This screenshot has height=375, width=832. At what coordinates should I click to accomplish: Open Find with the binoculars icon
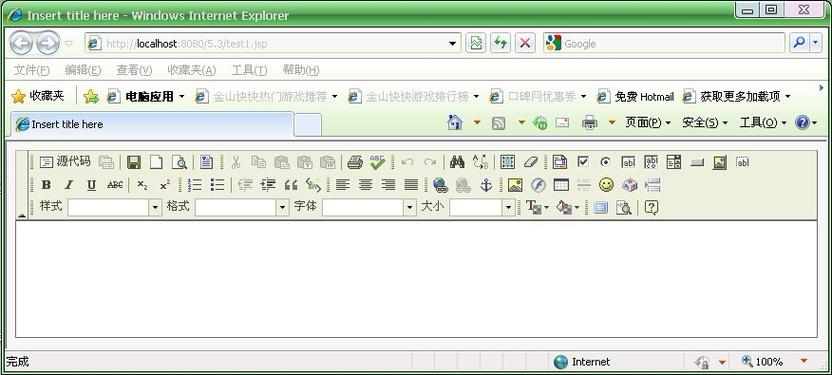pos(457,162)
